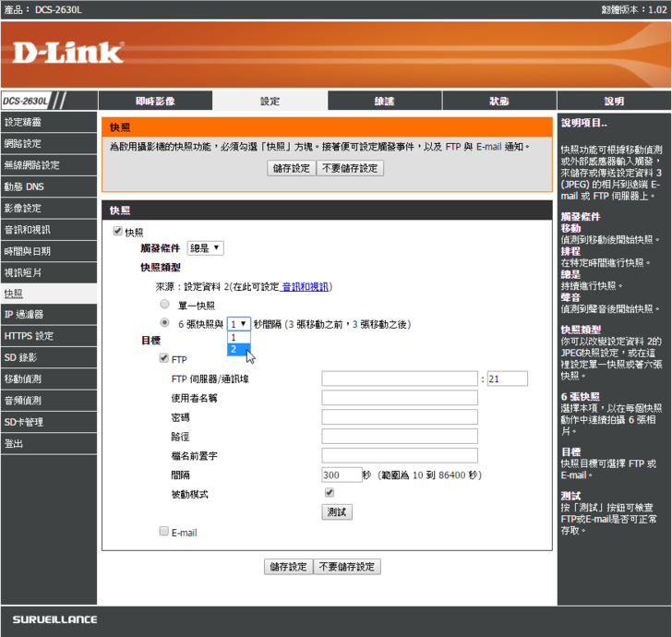This screenshot has height=637, width=672.
Task: Enable the 快照 snapshot checkbox
Action: 117,232
